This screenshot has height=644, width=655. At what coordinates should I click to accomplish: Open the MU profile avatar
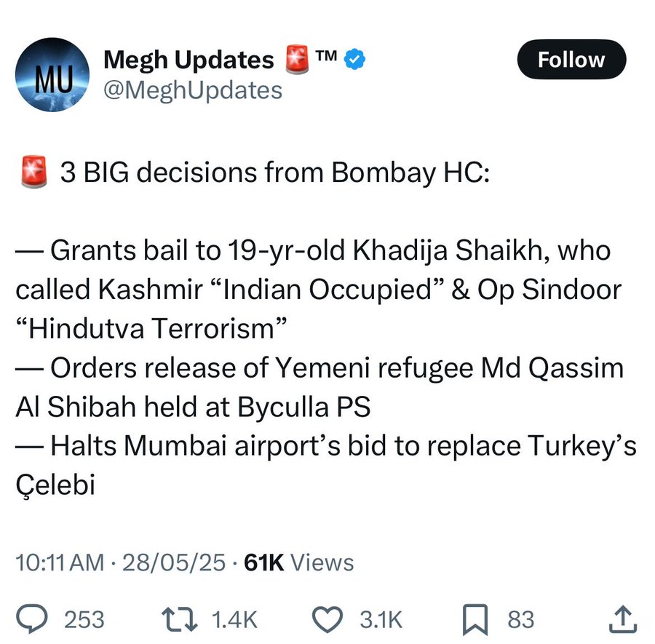51,75
